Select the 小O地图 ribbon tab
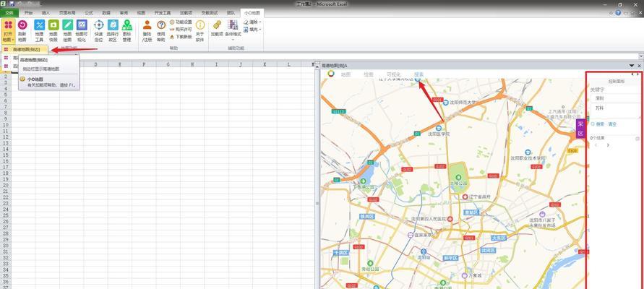 coord(252,13)
